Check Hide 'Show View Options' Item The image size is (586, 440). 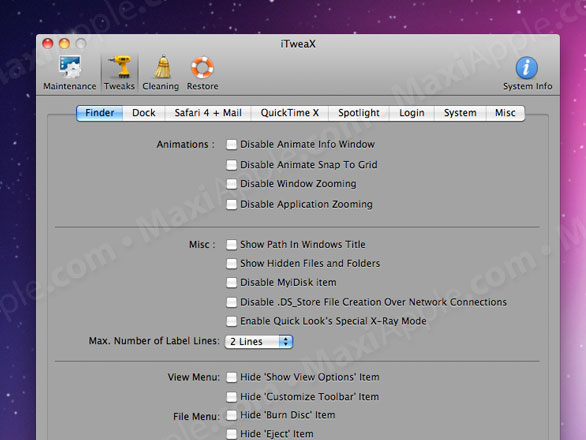231,378
